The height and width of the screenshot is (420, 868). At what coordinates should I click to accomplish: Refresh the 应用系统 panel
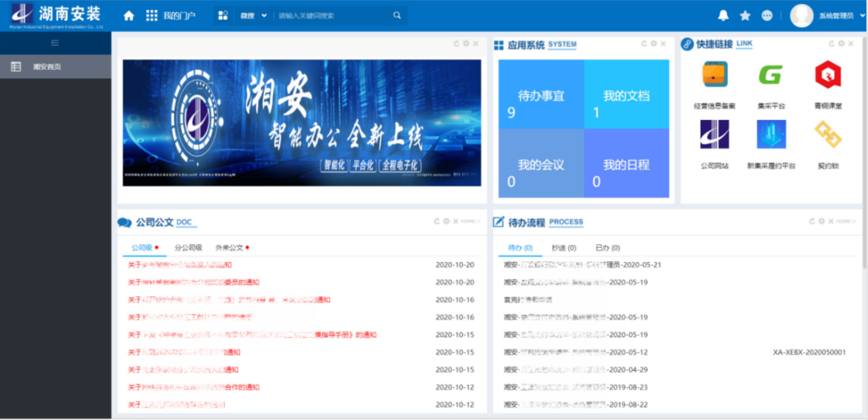coord(644,43)
